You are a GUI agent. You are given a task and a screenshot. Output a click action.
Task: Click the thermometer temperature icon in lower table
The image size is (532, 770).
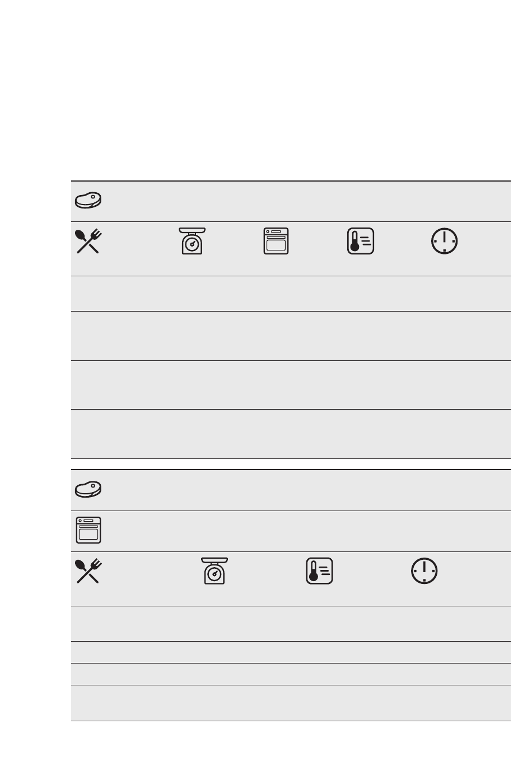click(320, 571)
